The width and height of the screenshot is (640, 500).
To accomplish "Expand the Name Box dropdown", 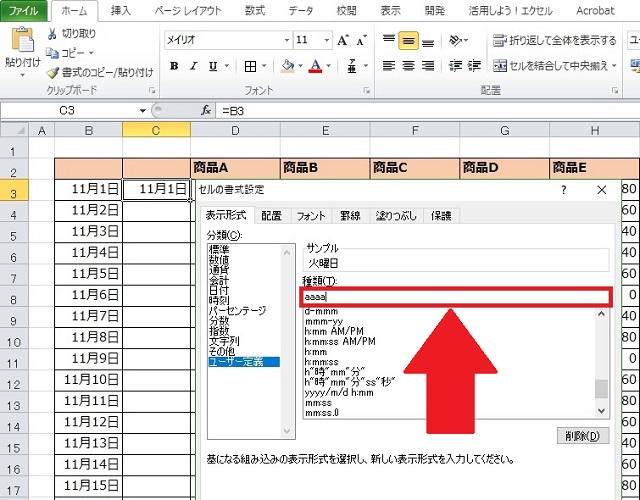I will tap(142, 111).
